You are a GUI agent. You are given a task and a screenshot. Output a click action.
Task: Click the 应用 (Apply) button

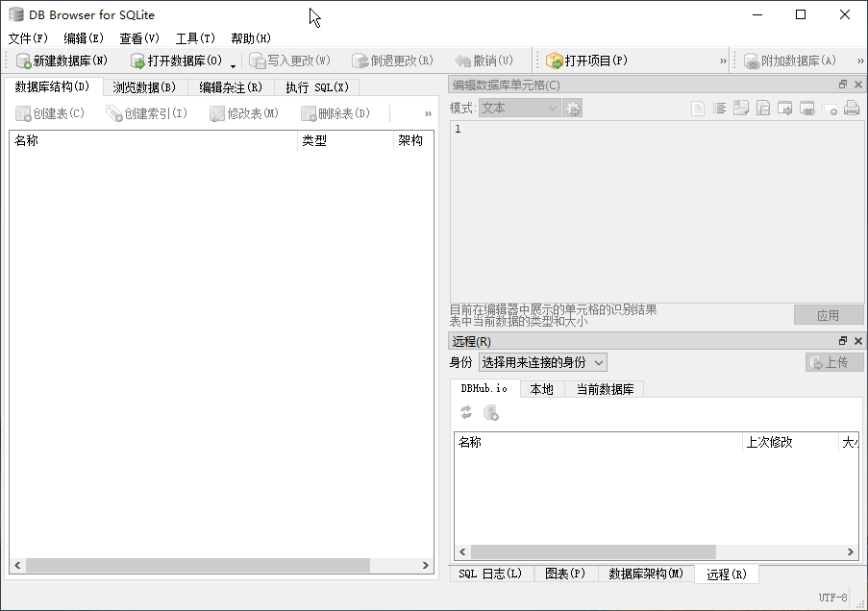point(829,315)
